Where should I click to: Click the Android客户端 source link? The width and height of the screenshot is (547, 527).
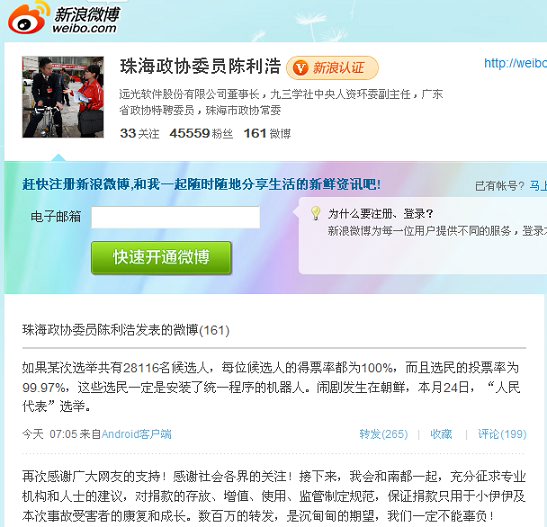coord(136,434)
